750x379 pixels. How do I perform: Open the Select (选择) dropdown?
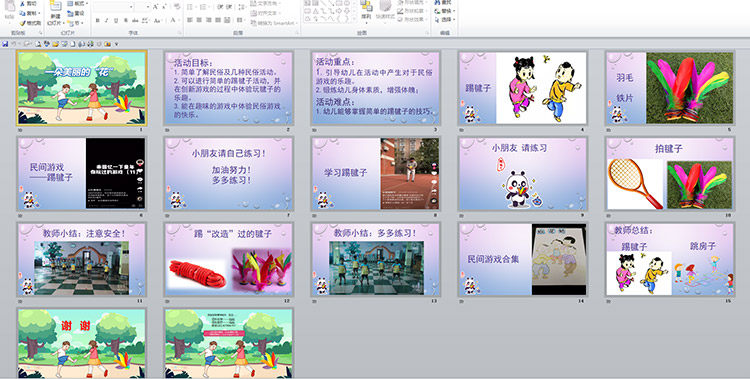point(444,20)
